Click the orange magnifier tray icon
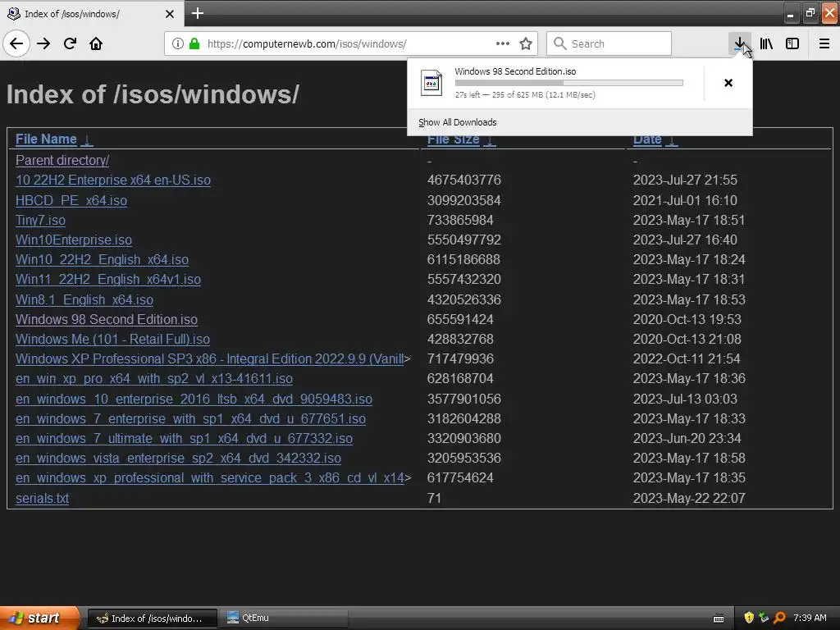 pos(779,619)
